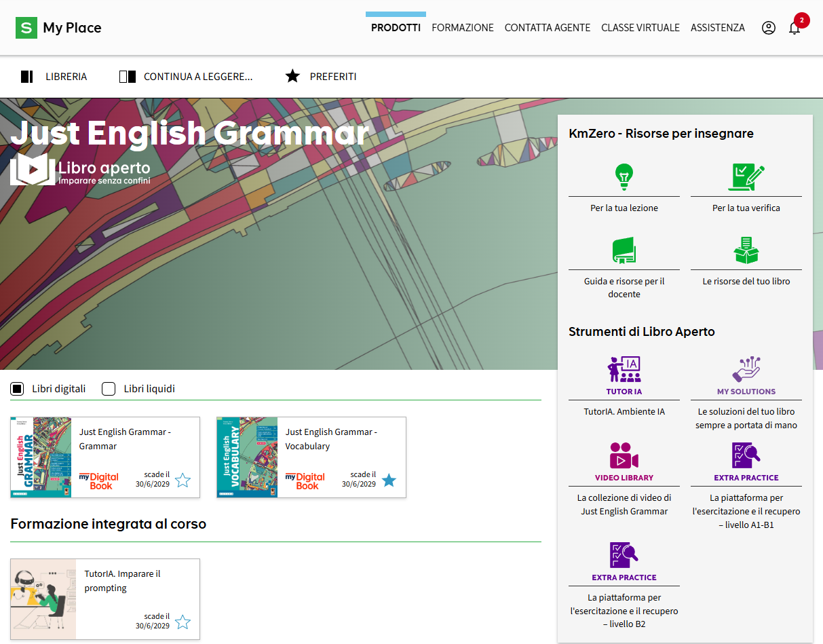This screenshot has height=644, width=823.
Task: Add Just English Grammar - Grammar to favorites
Action: pyautogui.click(x=183, y=480)
